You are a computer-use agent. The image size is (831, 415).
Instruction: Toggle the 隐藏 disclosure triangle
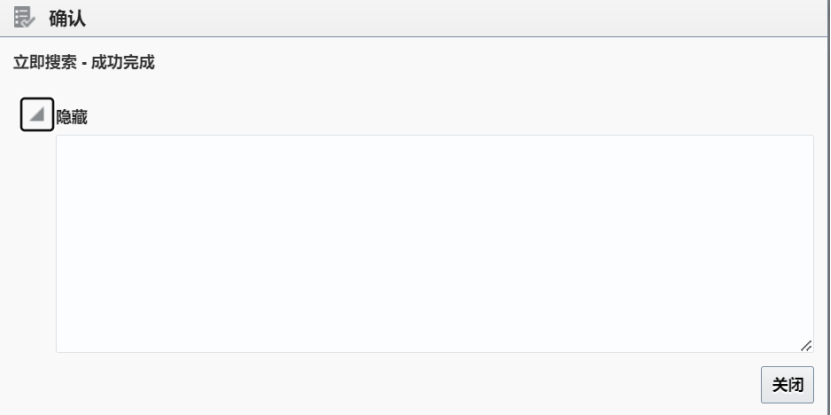pos(37,114)
